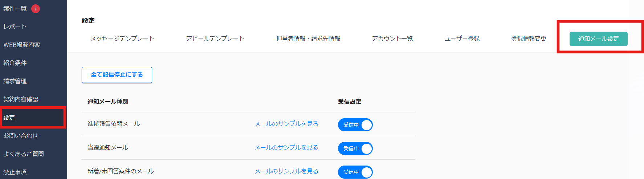Open 請求管理 from the sidebar

(15, 81)
